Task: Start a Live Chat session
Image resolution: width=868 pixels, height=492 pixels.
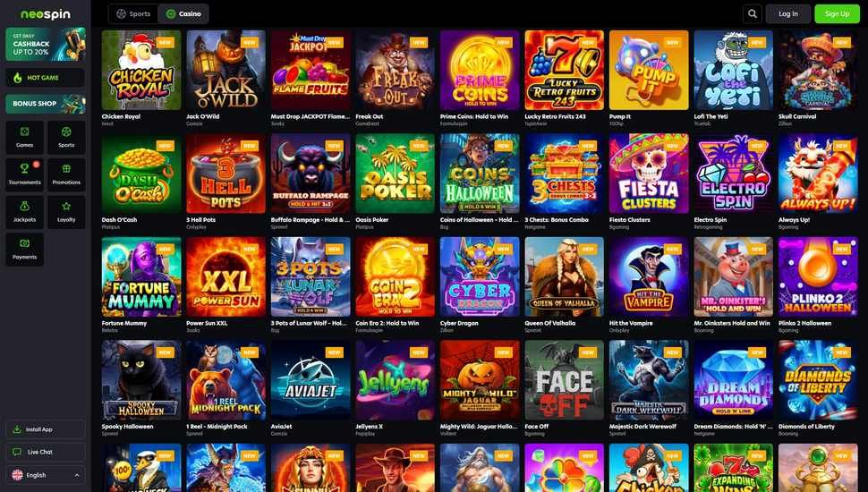Action: pos(46,452)
